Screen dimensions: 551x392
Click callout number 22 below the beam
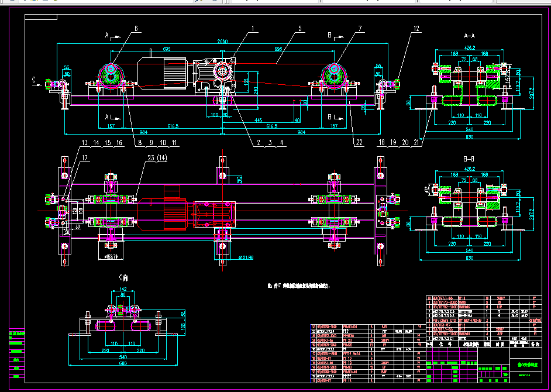click(359, 142)
